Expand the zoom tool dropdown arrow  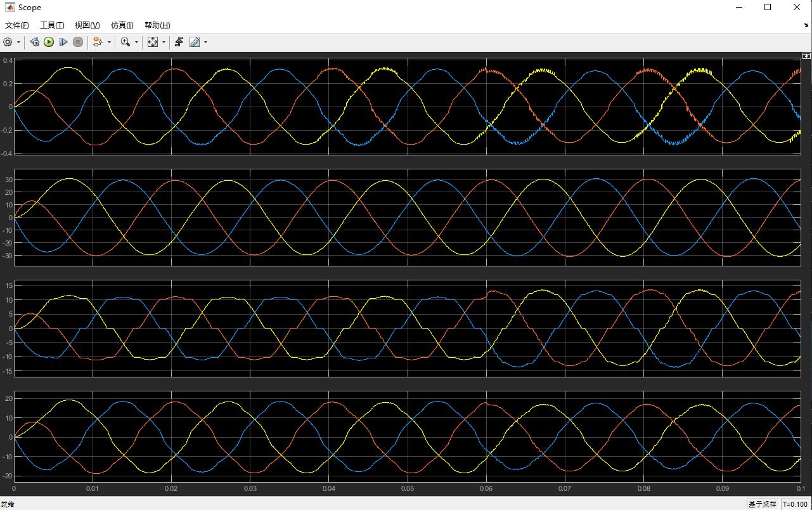(136, 42)
